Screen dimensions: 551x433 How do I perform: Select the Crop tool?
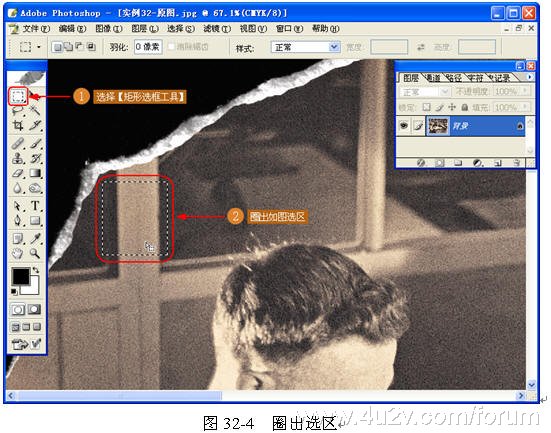pos(18,125)
